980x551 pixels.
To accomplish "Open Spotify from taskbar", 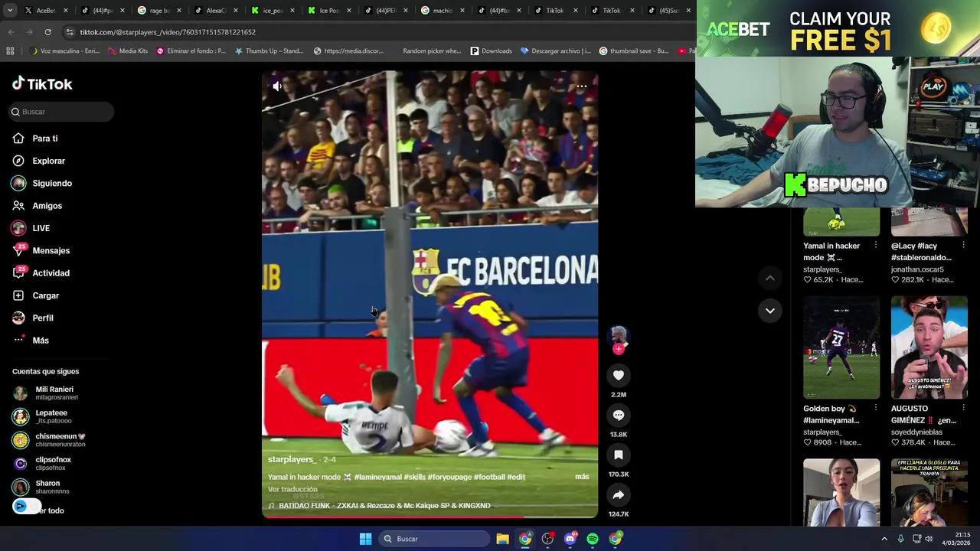I will (x=593, y=539).
